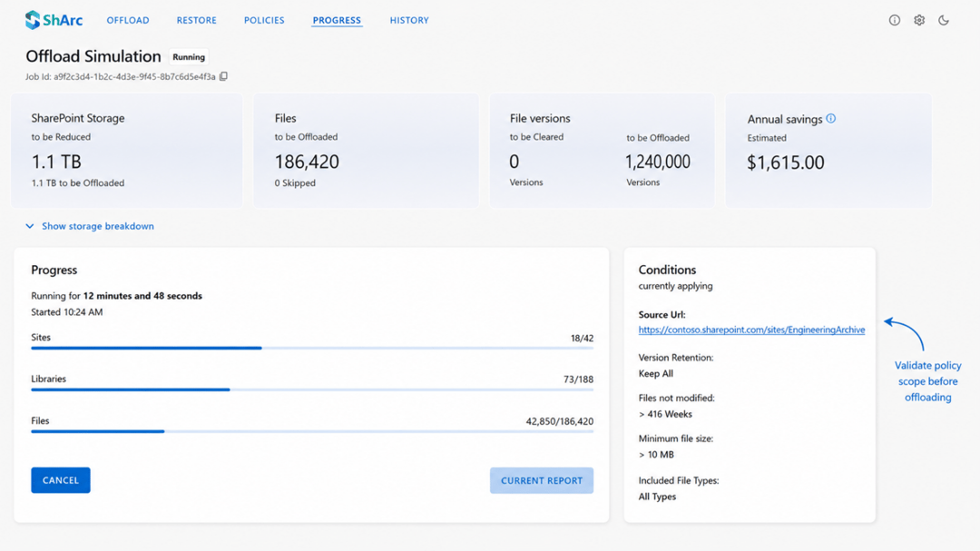Click the Sites progress bar
Viewport: 980px width, 551px height.
click(x=312, y=348)
